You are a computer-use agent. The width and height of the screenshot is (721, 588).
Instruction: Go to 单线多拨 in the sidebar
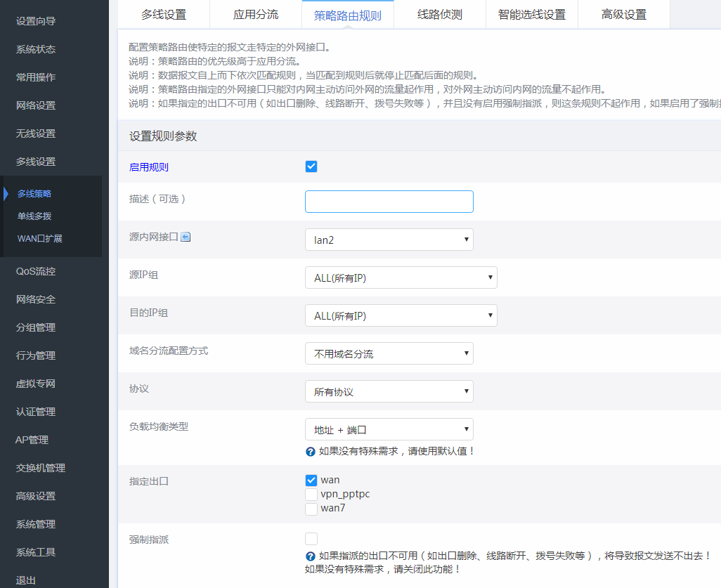[34, 216]
